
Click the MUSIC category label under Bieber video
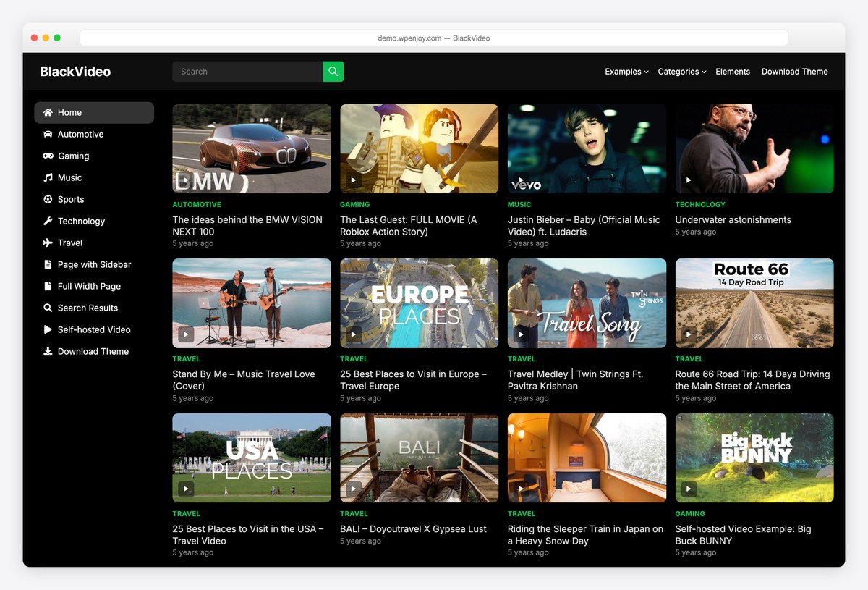(519, 205)
